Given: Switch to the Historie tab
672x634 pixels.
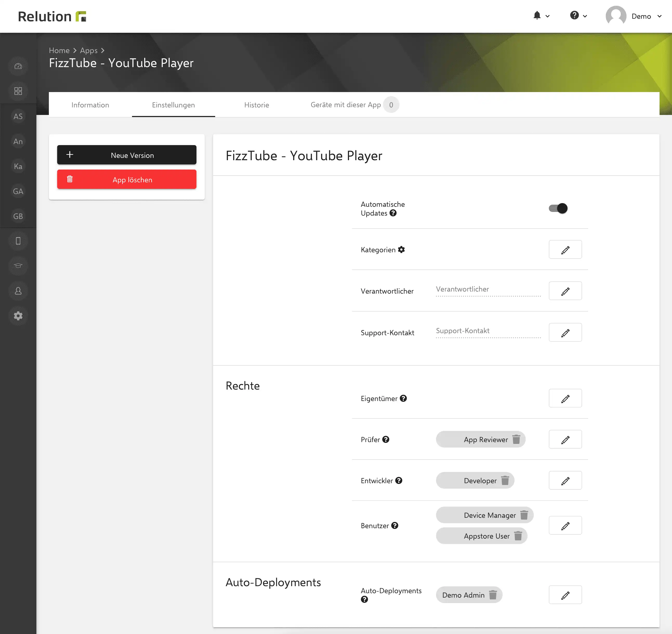Looking at the screenshot, I should coord(256,105).
